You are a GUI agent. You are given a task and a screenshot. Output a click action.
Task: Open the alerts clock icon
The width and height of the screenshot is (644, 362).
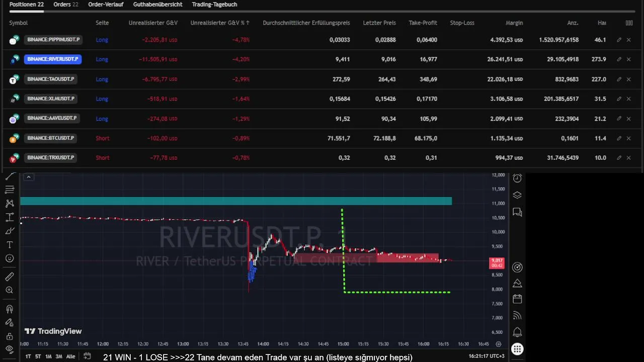517,178
